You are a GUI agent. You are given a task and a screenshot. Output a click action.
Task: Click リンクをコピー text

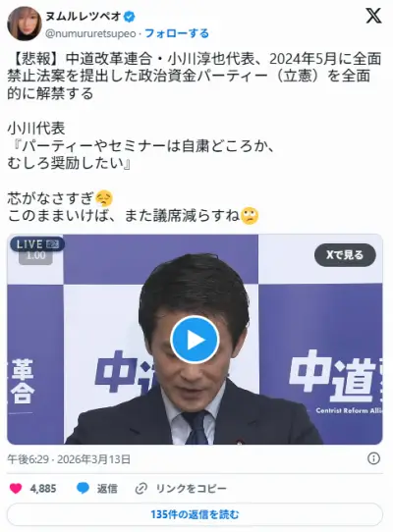(x=192, y=489)
